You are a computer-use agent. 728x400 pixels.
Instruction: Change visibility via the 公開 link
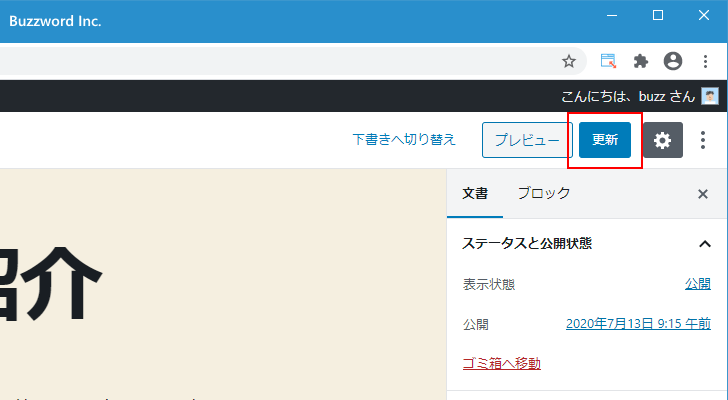(x=698, y=284)
